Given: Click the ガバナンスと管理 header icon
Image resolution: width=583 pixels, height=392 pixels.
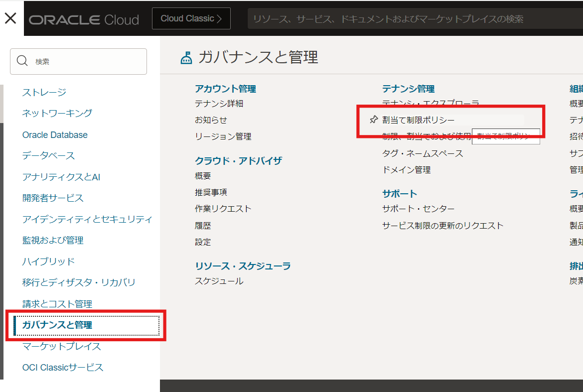Looking at the screenshot, I should (x=186, y=58).
